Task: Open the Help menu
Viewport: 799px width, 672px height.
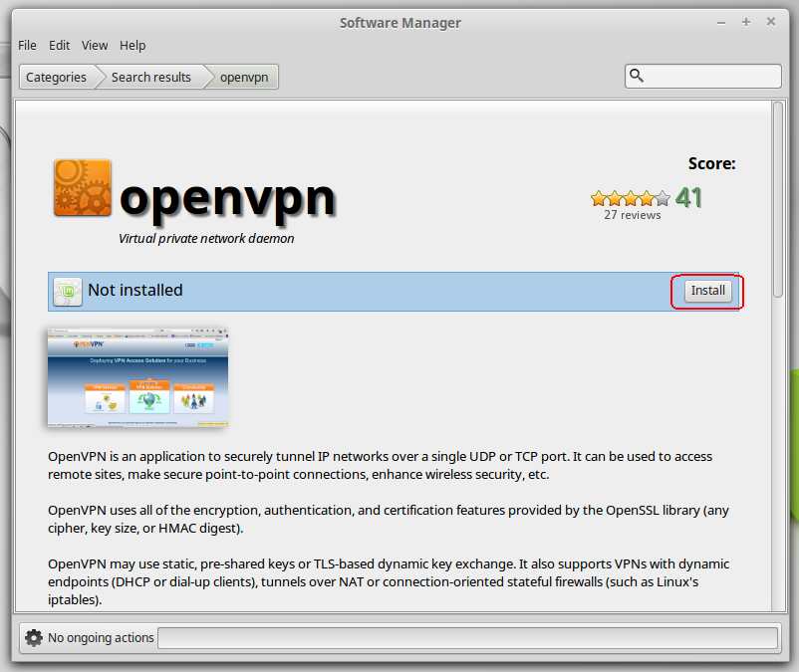Action: point(133,46)
